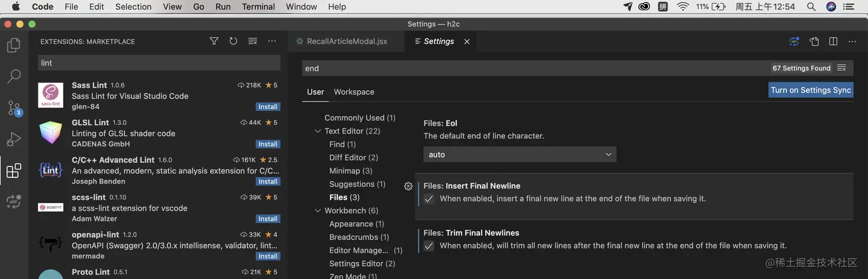Uncheck Insert Final Newline checkbox
868x279 pixels.
click(429, 199)
